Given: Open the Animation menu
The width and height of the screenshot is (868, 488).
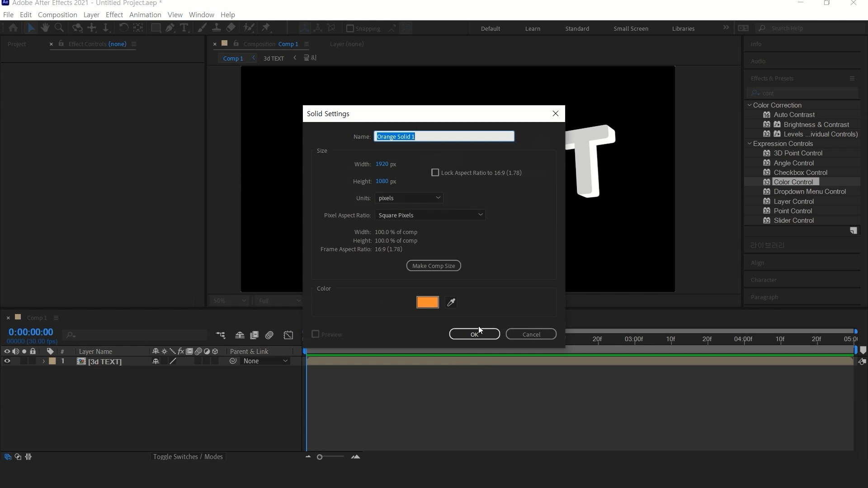Looking at the screenshot, I should (145, 14).
